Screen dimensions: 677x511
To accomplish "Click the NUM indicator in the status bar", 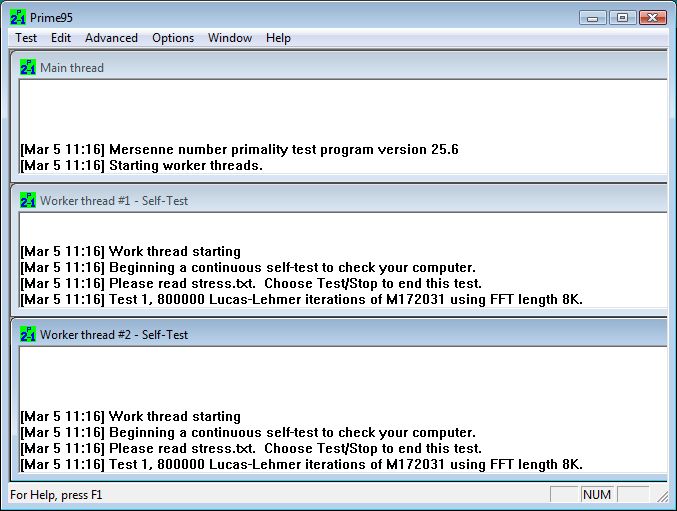I will (597, 495).
